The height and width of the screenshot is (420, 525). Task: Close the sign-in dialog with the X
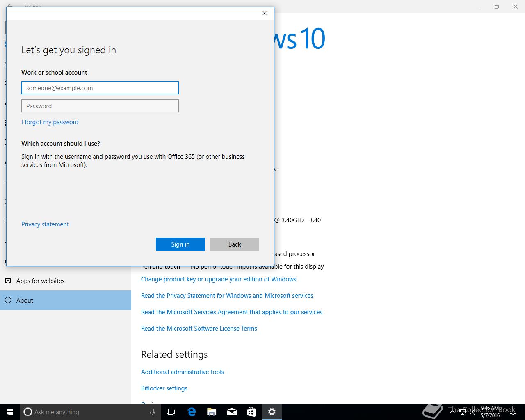pyautogui.click(x=265, y=13)
